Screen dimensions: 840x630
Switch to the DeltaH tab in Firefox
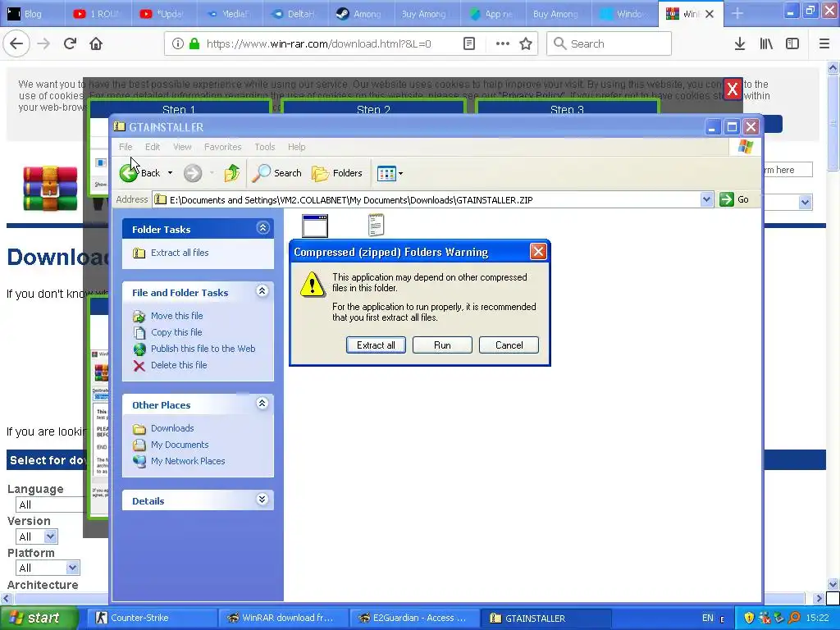[x=294, y=14]
